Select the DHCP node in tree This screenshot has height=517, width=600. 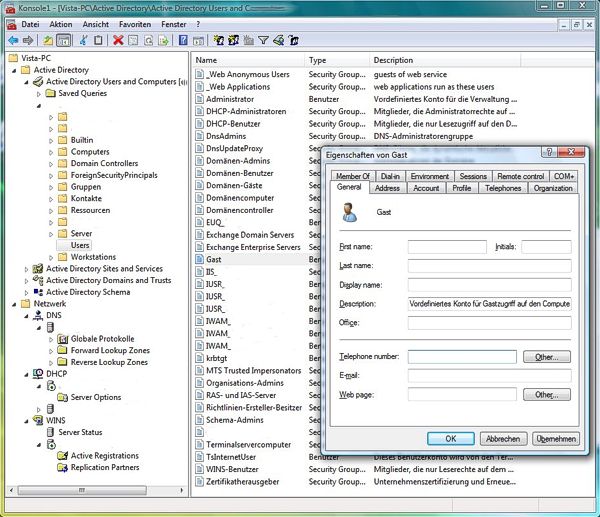(56, 373)
